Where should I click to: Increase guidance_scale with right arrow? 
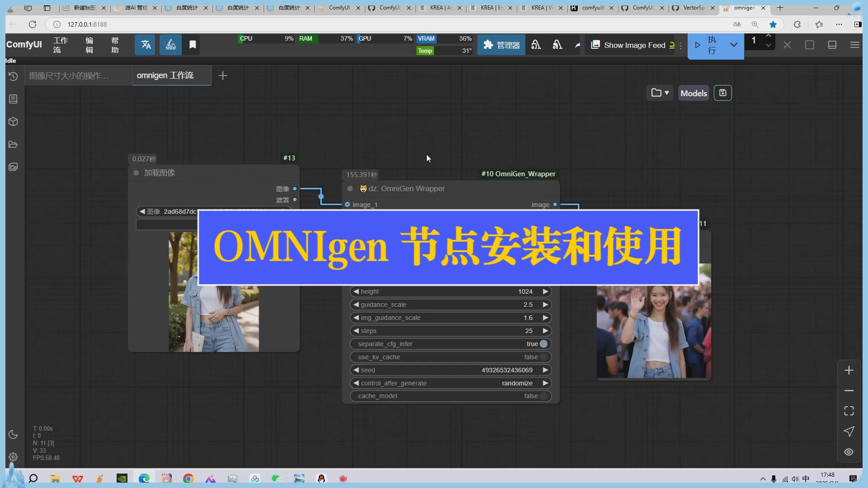coord(545,305)
